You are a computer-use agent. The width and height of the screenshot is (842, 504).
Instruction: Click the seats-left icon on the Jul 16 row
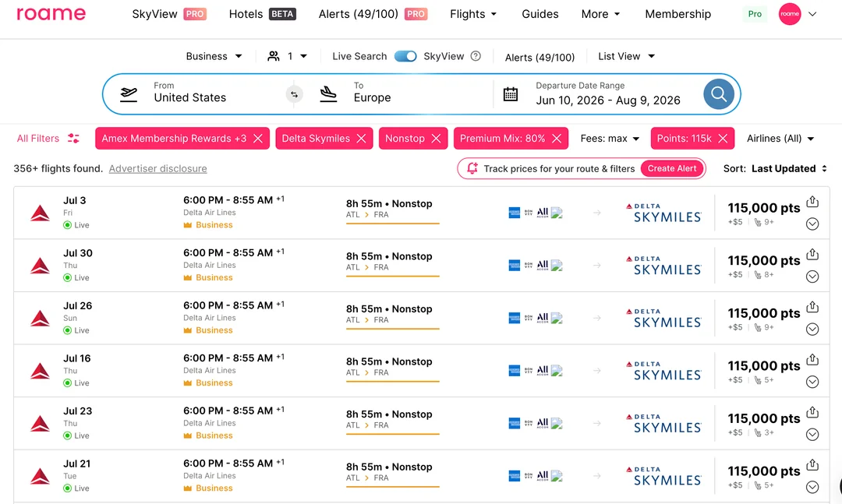click(x=758, y=380)
